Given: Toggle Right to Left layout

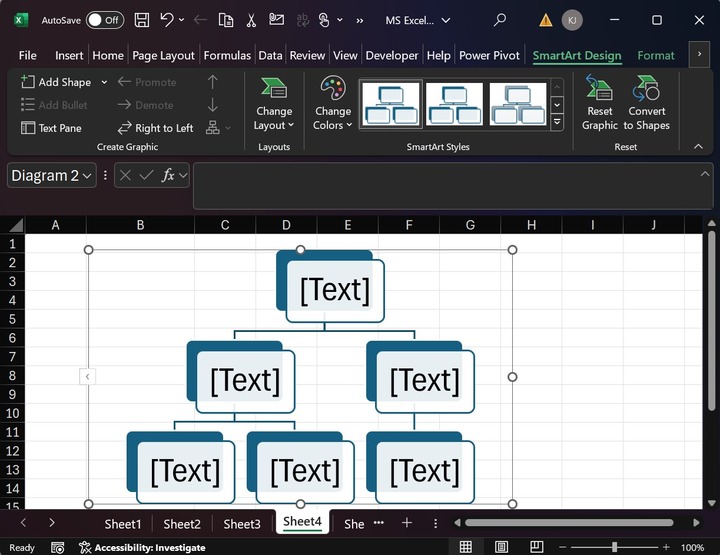Looking at the screenshot, I should 155,128.
